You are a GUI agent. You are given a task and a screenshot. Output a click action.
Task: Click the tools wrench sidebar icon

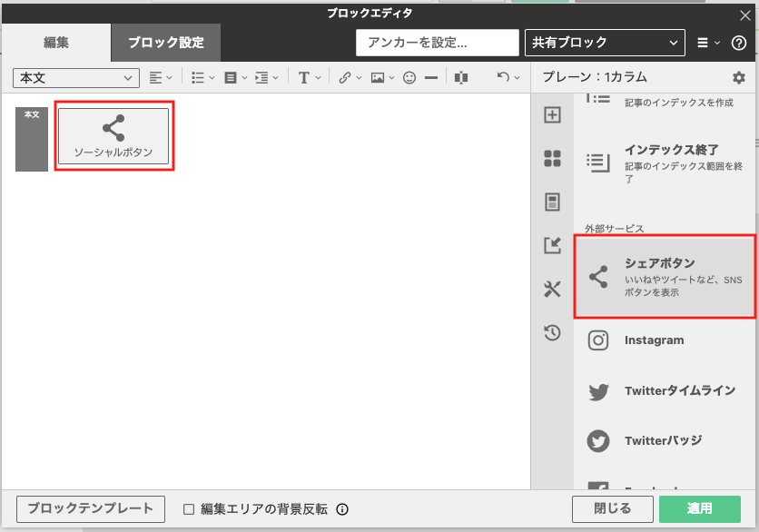coord(552,289)
